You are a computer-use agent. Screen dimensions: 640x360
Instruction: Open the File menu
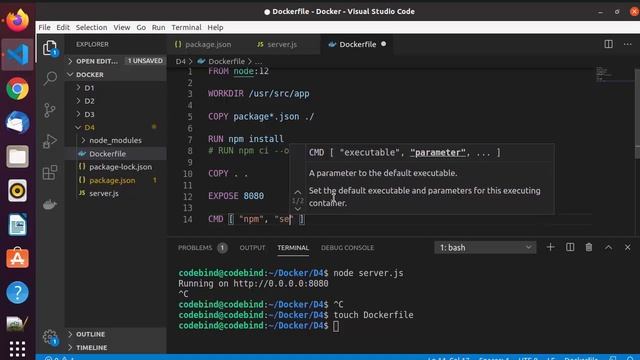44,27
